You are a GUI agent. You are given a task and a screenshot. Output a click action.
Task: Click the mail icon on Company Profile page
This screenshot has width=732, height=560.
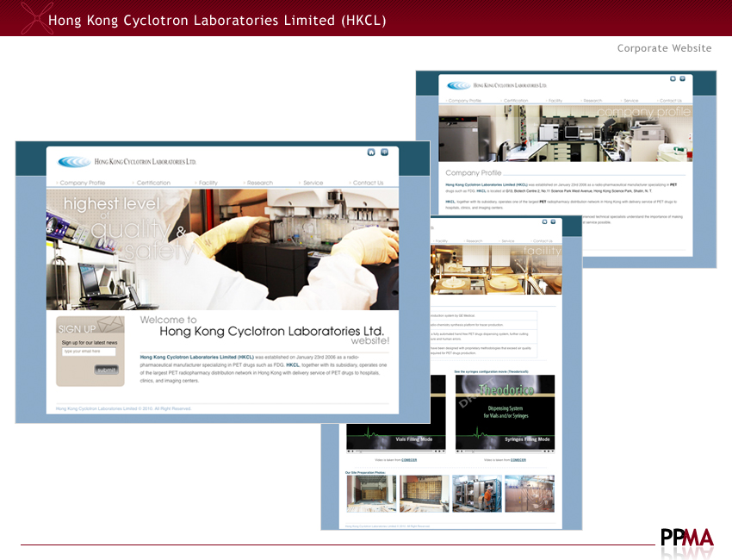click(683, 78)
